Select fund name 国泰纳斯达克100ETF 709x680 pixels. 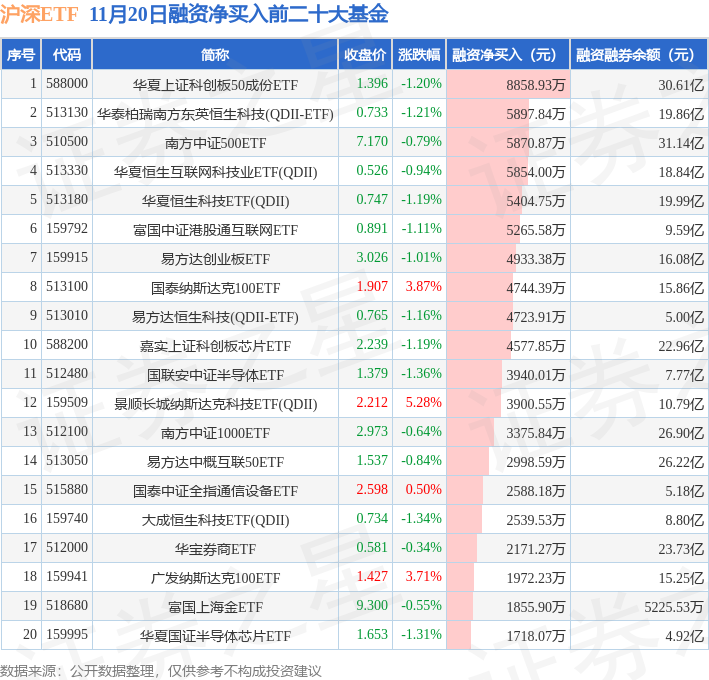coord(215,288)
